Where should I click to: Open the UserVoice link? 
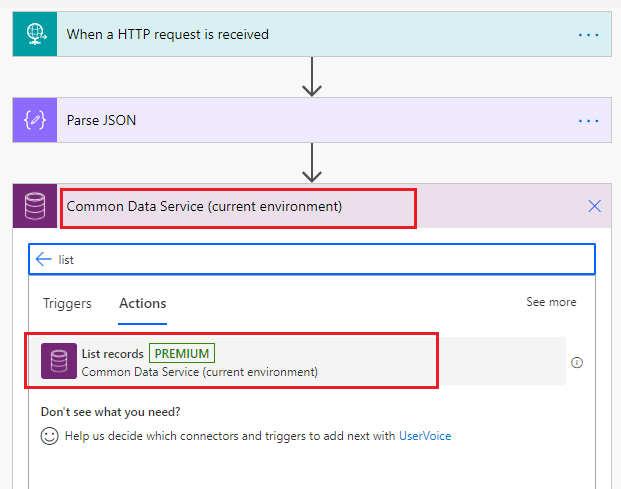[x=425, y=436]
